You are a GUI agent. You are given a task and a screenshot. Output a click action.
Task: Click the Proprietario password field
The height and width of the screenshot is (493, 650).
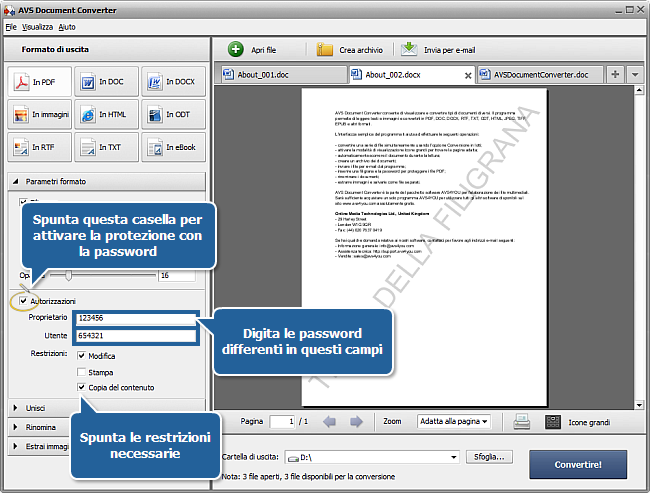click(x=136, y=318)
